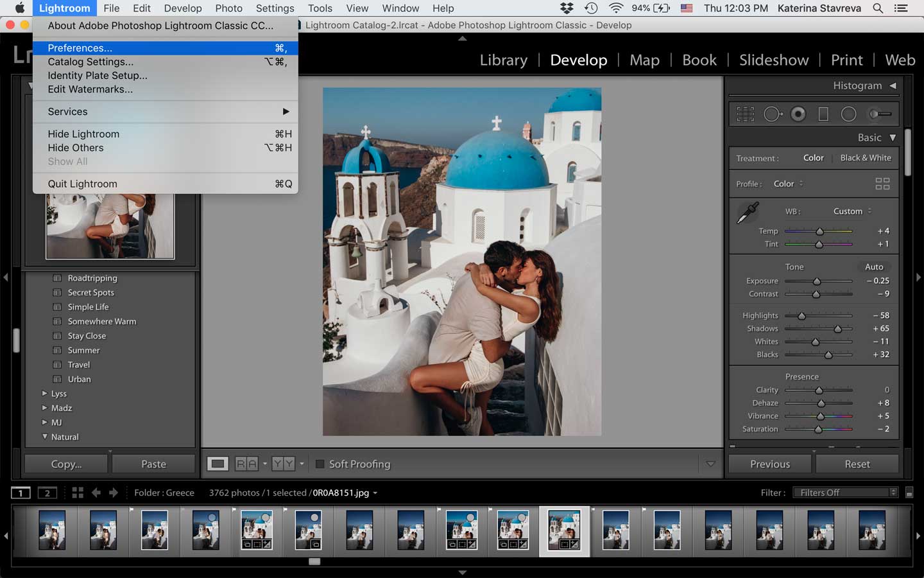Viewport: 924px width, 578px height.
Task: Open main window display button 1
Action: 21,493
